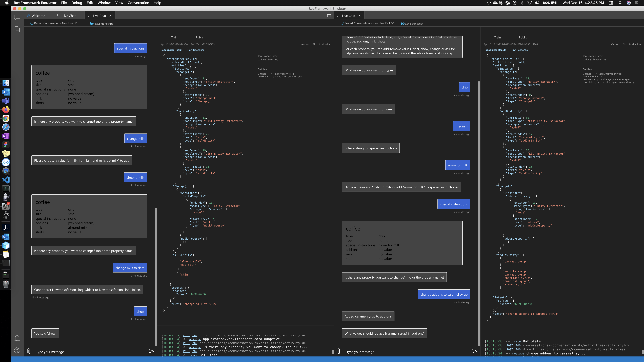Open emulator settings with the gear icon

pos(17,350)
